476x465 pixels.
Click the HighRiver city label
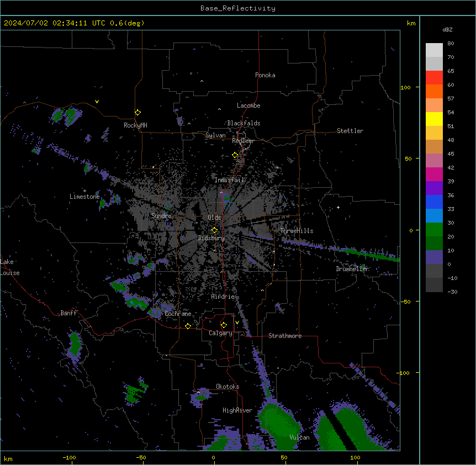pyautogui.click(x=237, y=410)
